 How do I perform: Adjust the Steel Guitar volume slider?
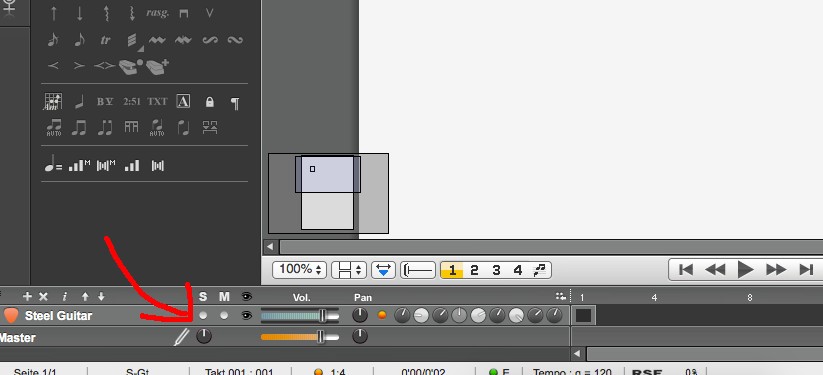click(300, 315)
